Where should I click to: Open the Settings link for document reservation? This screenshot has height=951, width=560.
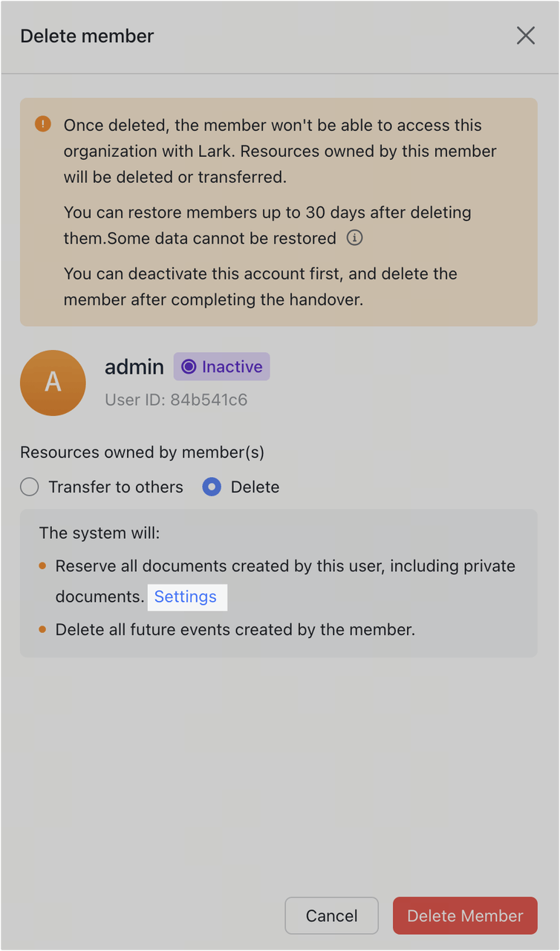tap(187, 597)
